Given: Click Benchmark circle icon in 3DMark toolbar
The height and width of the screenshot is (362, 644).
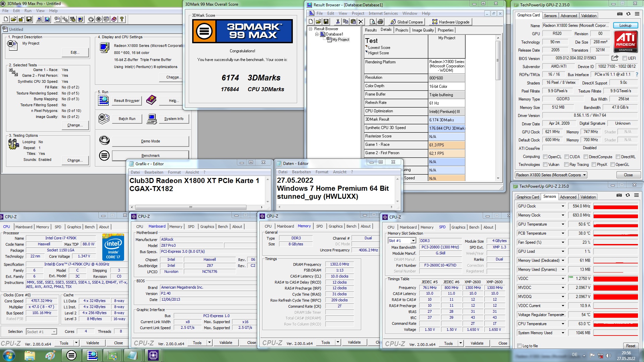Looking at the screenshot, I should pos(99,19).
